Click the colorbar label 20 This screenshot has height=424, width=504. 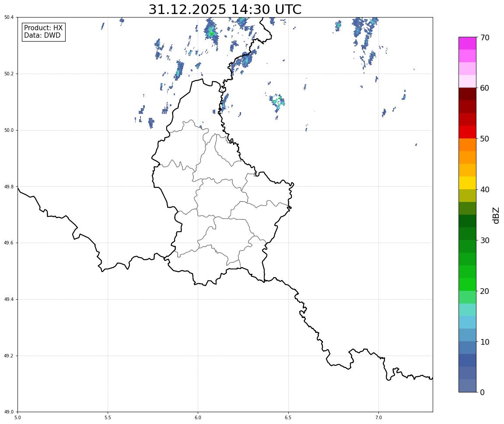pos(485,291)
